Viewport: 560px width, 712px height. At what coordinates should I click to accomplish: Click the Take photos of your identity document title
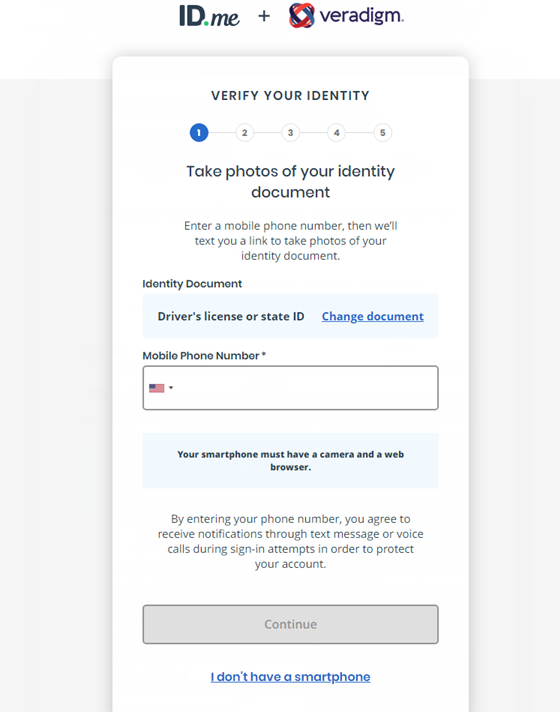[291, 182]
